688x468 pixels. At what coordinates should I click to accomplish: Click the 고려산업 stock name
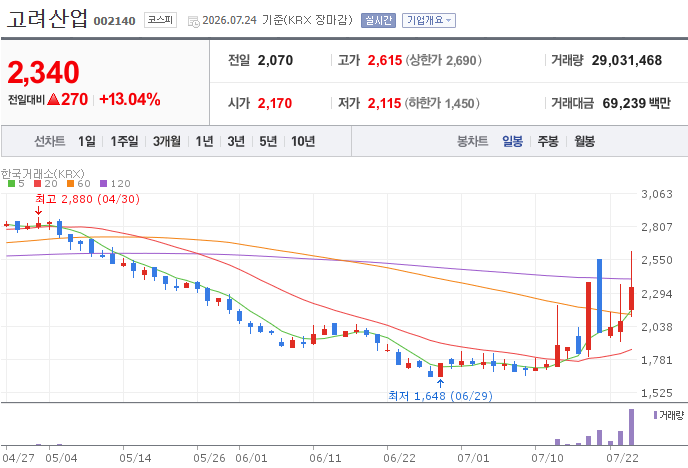coord(47,19)
